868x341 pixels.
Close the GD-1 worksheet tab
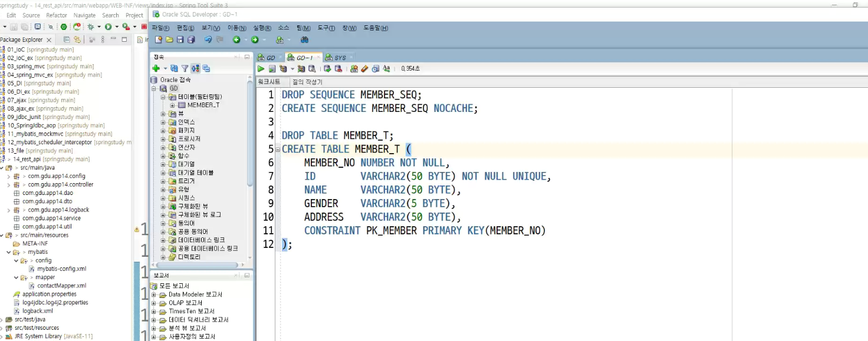pos(319,57)
